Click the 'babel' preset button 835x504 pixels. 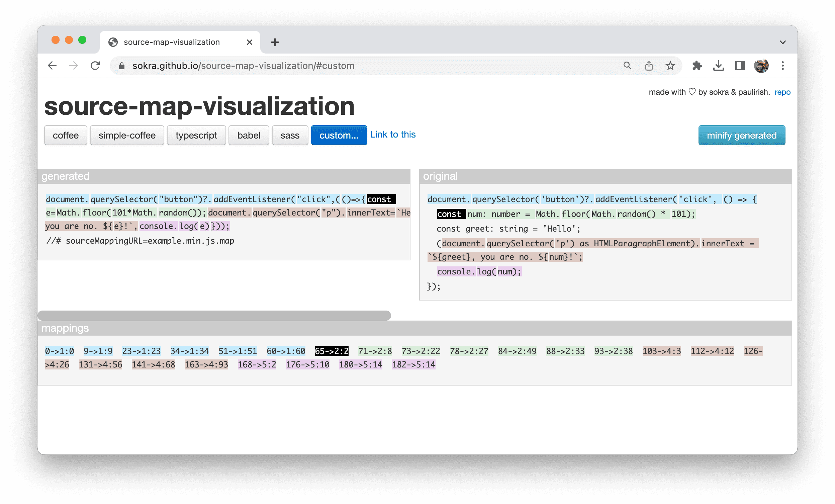[x=248, y=136]
